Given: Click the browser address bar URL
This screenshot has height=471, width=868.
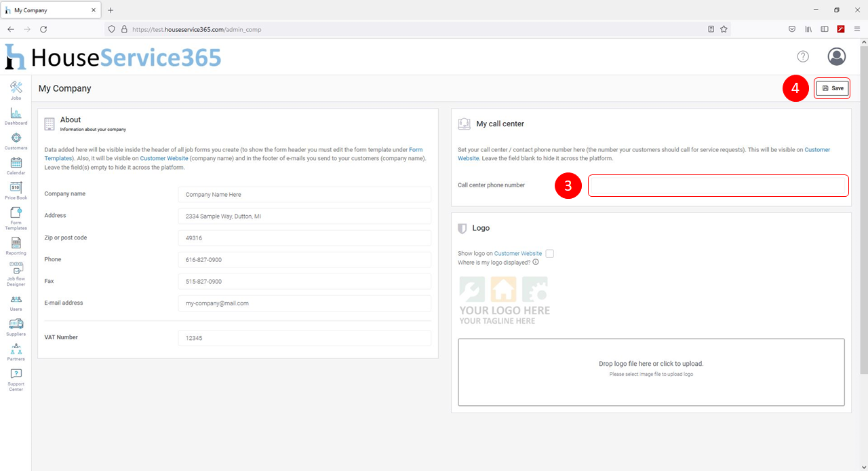Looking at the screenshot, I should 197,29.
